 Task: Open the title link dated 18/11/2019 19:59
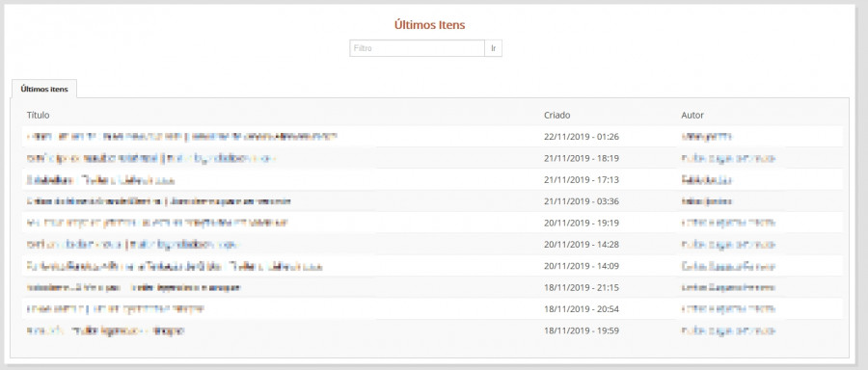(105, 330)
